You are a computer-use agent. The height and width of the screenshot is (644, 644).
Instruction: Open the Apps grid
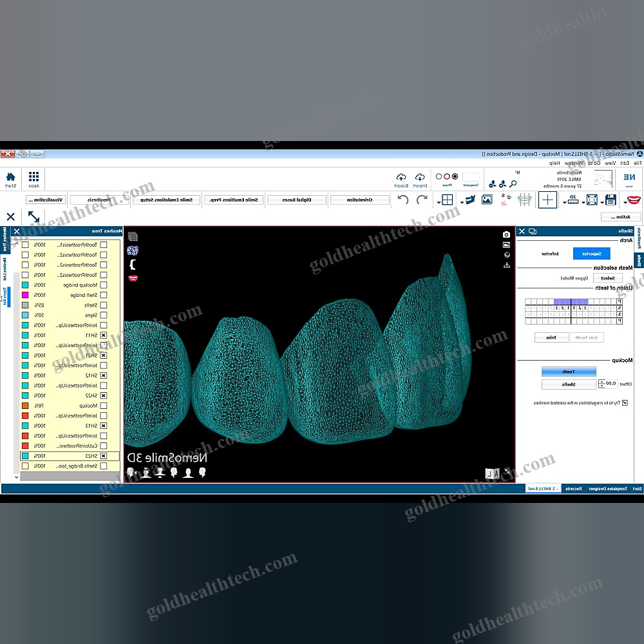pos(33,176)
